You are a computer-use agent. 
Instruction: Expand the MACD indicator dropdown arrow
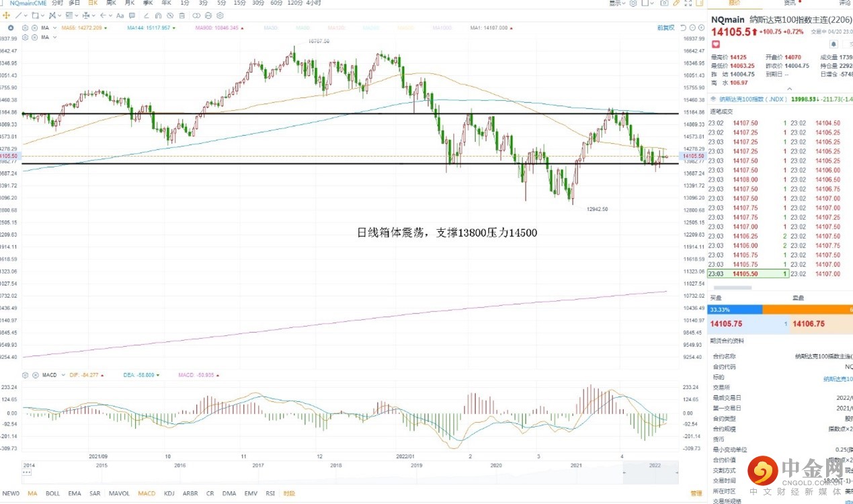(x=63, y=375)
